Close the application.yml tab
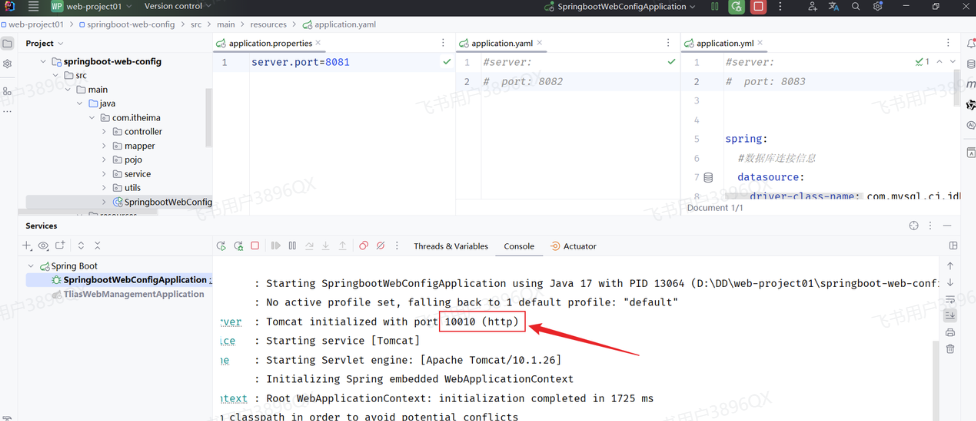The width and height of the screenshot is (976, 421). pos(761,43)
